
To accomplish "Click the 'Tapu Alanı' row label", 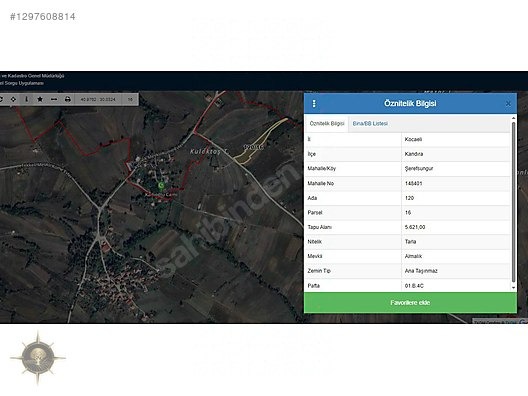I will (x=319, y=227).
